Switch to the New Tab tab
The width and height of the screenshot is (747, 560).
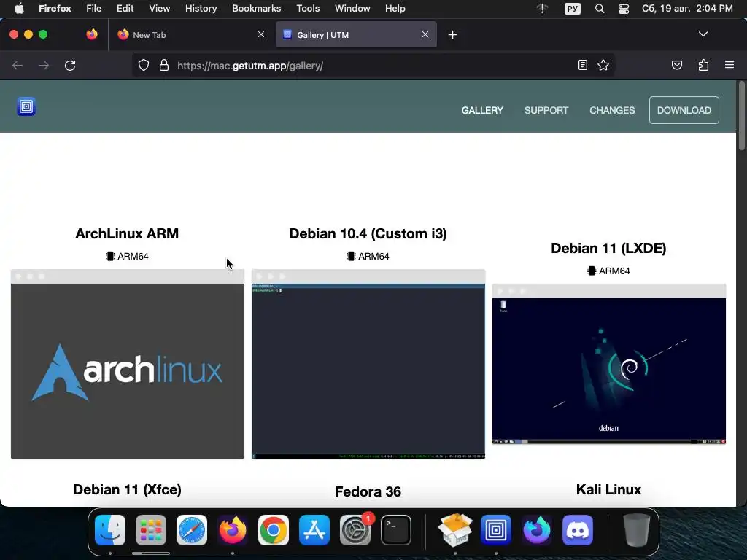pos(190,35)
